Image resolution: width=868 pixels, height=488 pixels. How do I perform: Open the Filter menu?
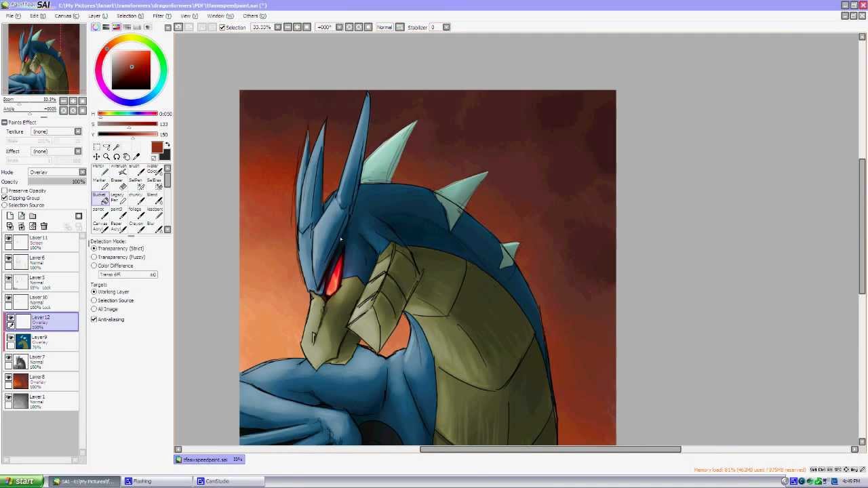pos(161,16)
